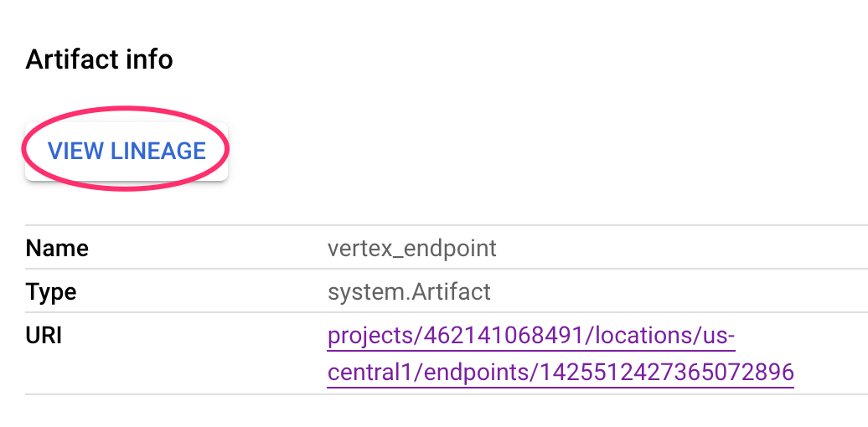Click the endpoint ID 1425512427365072896
Screen dimensions: 868x427
point(664,372)
